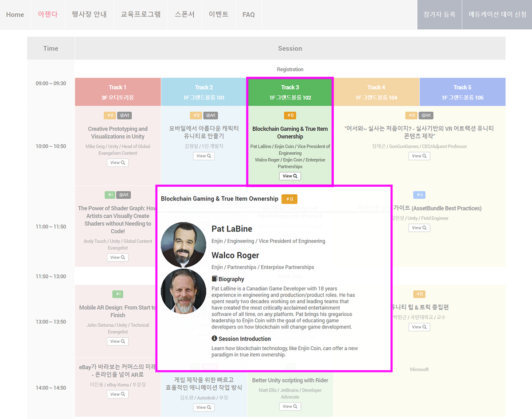Screen dimensions: 532x419
Task: Click the #B tag on VR 어트랙션 session
Action: coord(412,116)
